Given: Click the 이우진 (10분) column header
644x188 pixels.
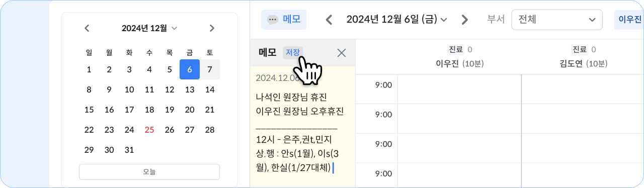Looking at the screenshot, I should (x=459, y=64).
